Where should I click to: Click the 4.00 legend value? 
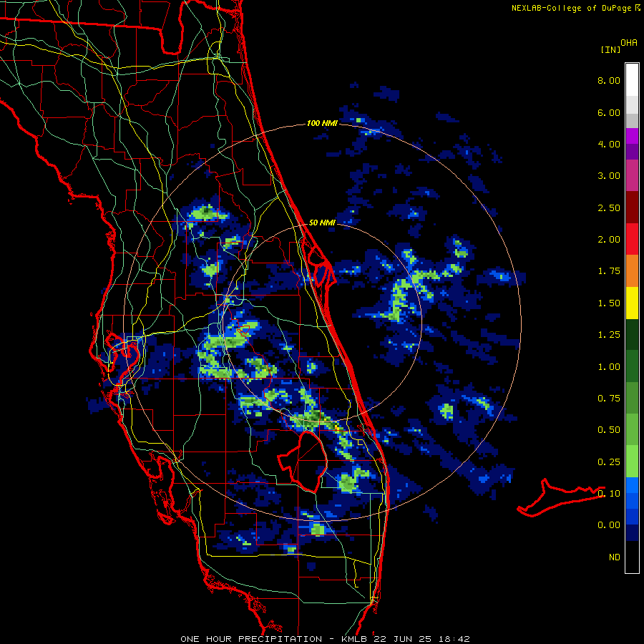coord(609,144)
